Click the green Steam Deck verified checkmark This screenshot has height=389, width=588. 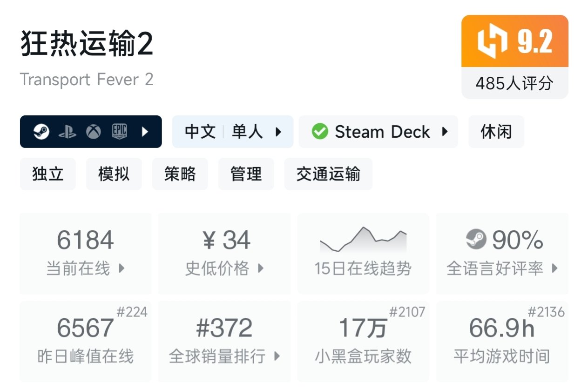320,132
